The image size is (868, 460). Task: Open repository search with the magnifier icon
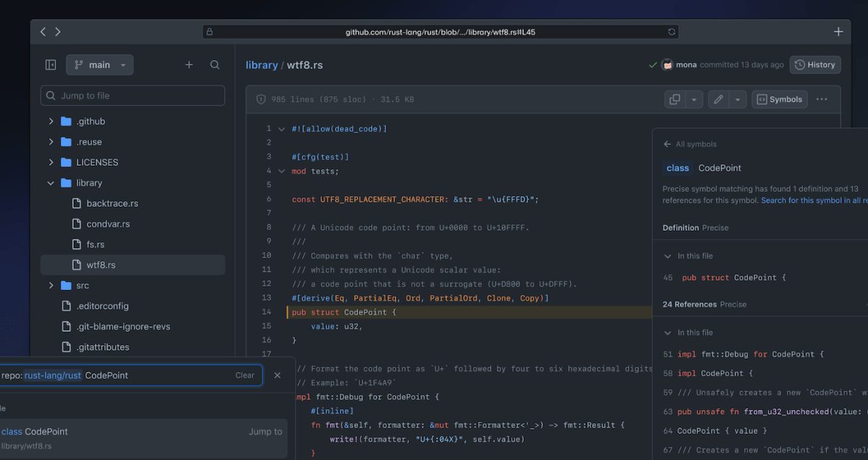215,64
